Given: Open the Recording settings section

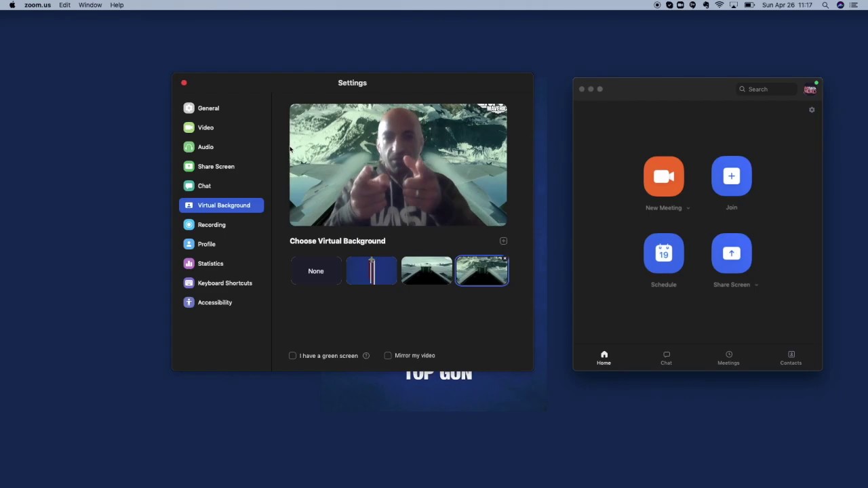Looking at the screenshot, I should pos(221,224).
